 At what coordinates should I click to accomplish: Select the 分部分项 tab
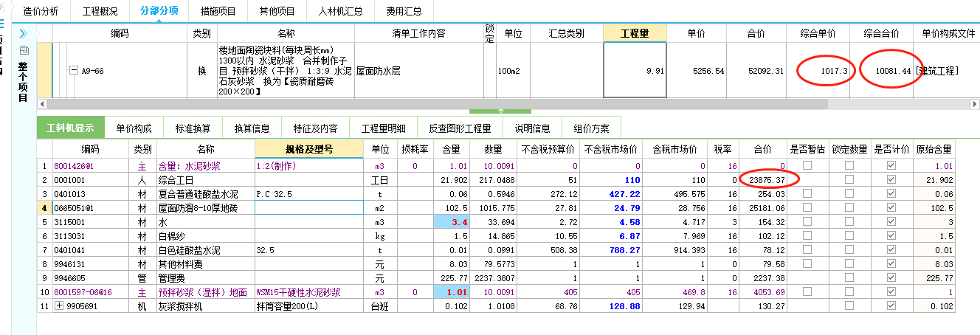click(159, 11)
